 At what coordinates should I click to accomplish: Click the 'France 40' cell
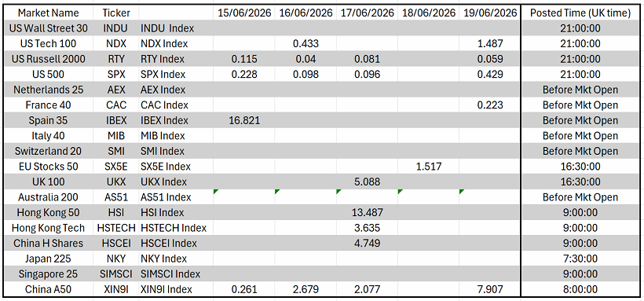(48, 105)
